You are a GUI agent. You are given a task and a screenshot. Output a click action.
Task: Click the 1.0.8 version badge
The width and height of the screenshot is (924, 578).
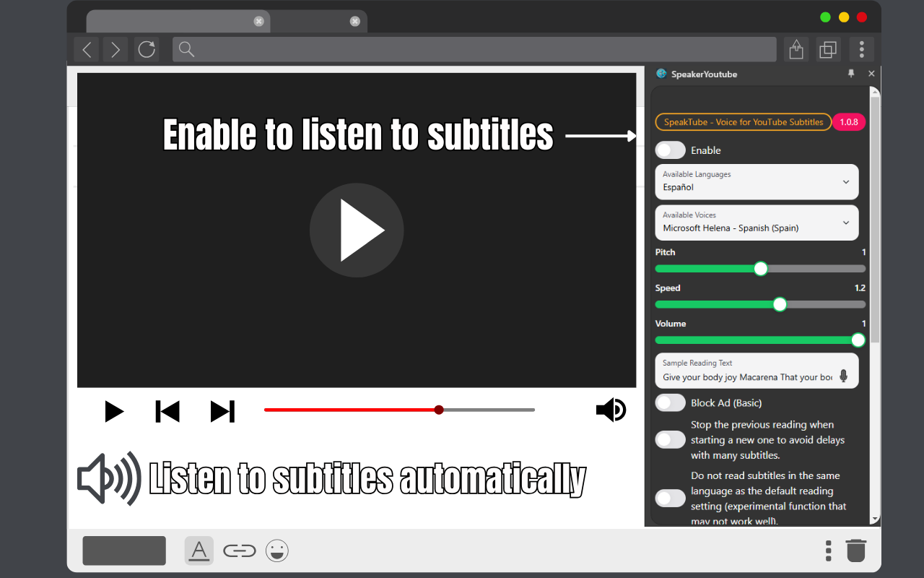[x=849, y=121]
